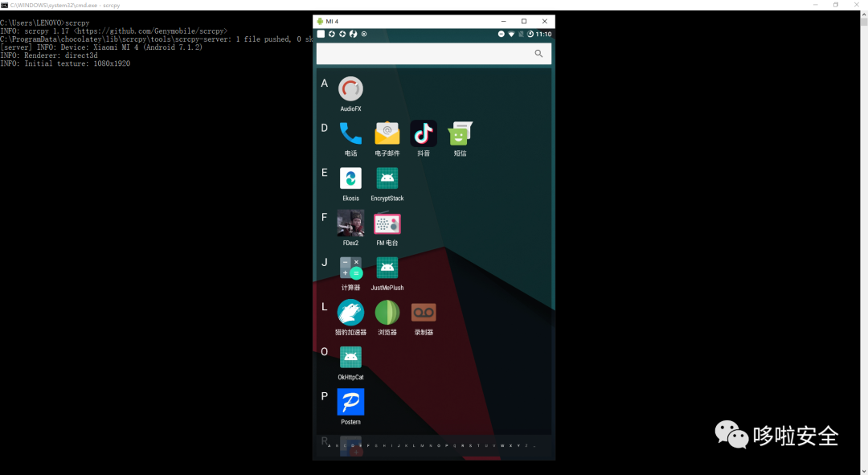Click 'Initial texture: 1080x1920' terminal line
Screen dimensions: 868x475
pos(65,63)
